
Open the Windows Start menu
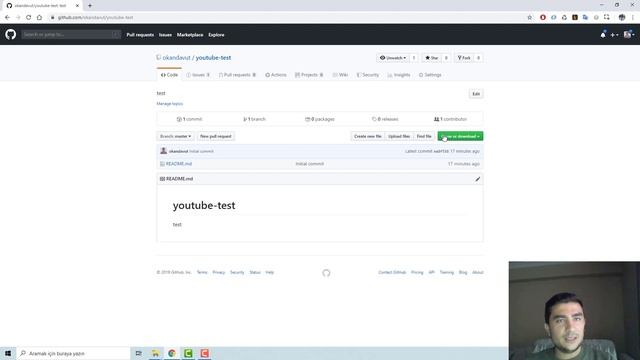pyautogui.click(x=8, y=353)
